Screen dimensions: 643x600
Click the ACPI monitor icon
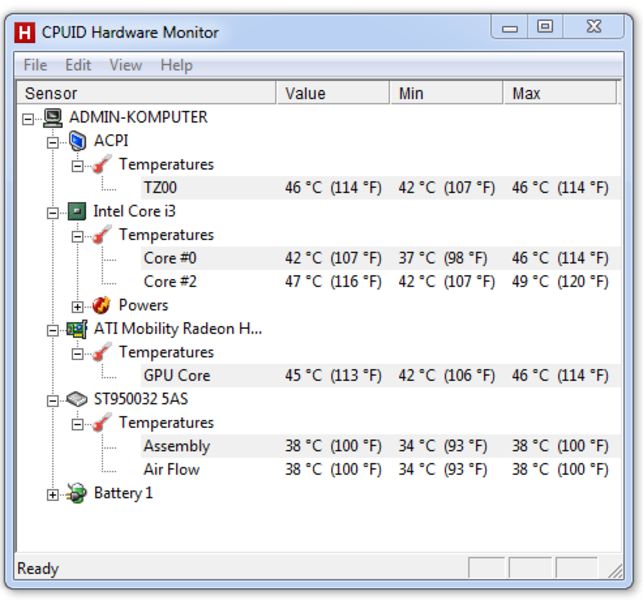(77, 141)
